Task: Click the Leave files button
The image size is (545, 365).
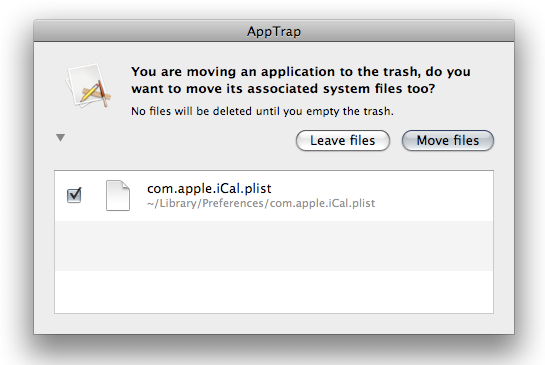Action: click(343, 140)
